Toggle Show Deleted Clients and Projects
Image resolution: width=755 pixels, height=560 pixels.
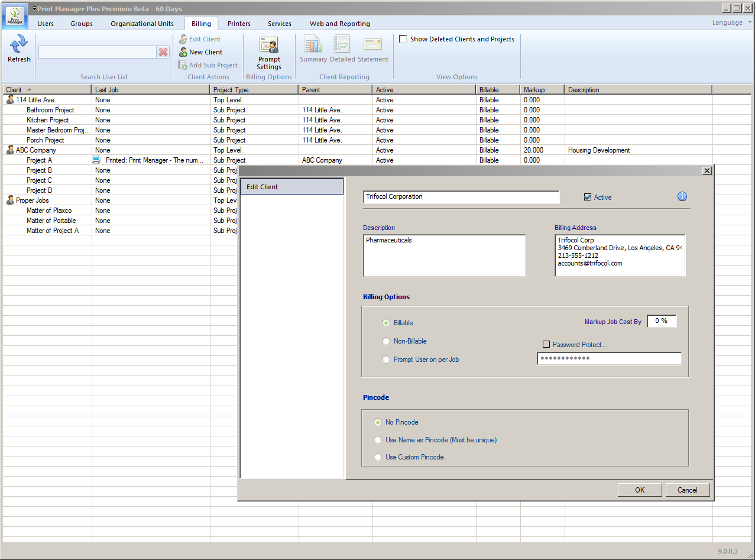(403, 39)
